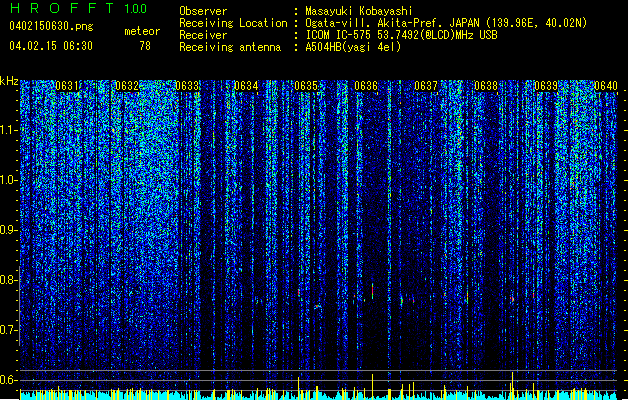Select the file name 0402150630.png
629x400 pixels.
click(x=51, y=26)
